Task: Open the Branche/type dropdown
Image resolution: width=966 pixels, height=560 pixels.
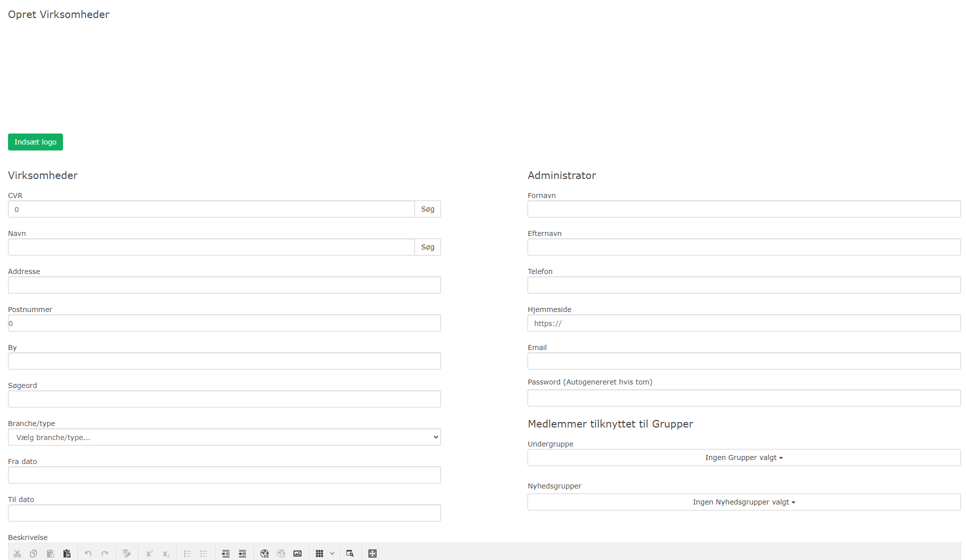Action: 224,437
